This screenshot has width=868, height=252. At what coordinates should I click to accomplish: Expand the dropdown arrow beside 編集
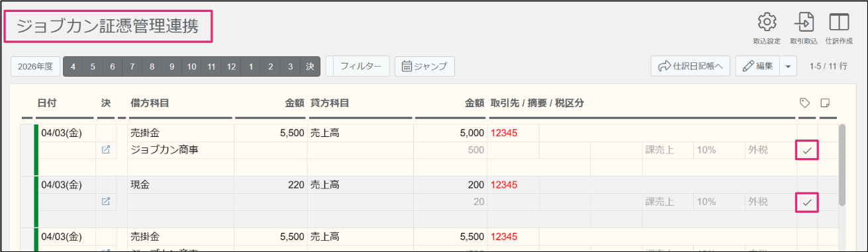[x=788, y=66]
